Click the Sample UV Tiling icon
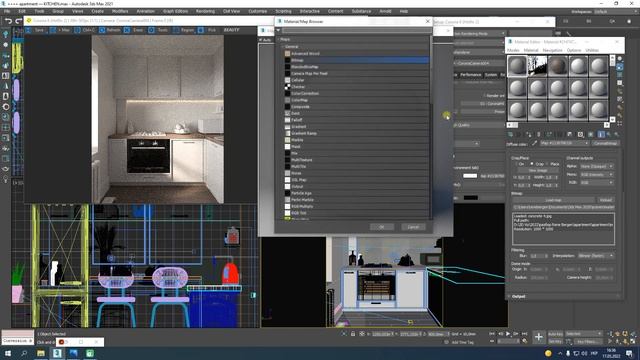The height and width of the screenshot is (360, 640). click(620, 83)
